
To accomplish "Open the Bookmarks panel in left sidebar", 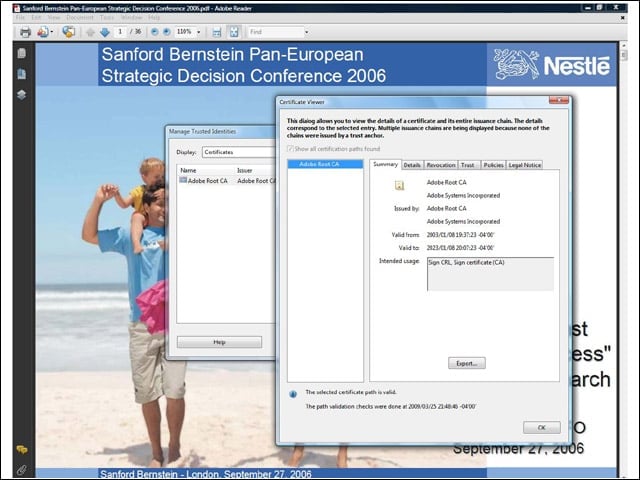I will coord(22,74).
